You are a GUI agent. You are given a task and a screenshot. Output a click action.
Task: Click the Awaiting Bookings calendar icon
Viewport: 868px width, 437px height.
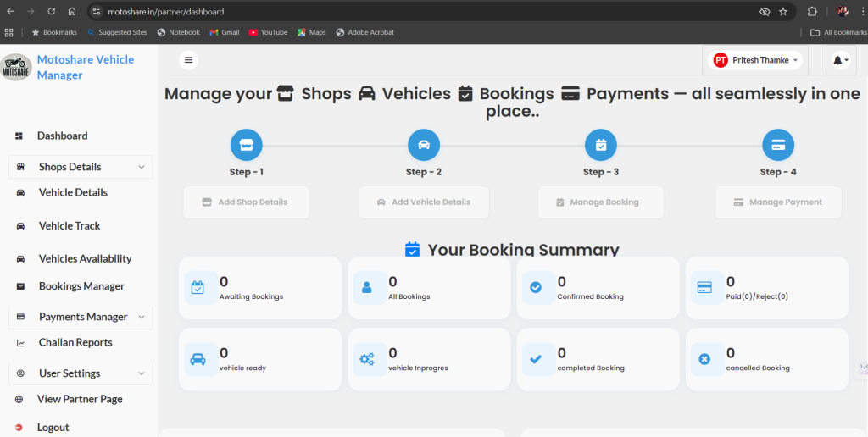click(x=199, y=288)
